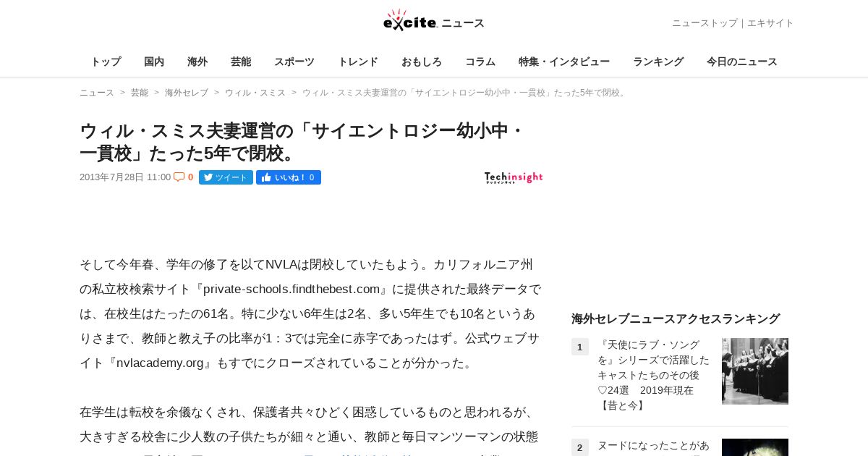Click rank number 2 badge
Viewport: 868px width, 456px height.
pos(580,447)
